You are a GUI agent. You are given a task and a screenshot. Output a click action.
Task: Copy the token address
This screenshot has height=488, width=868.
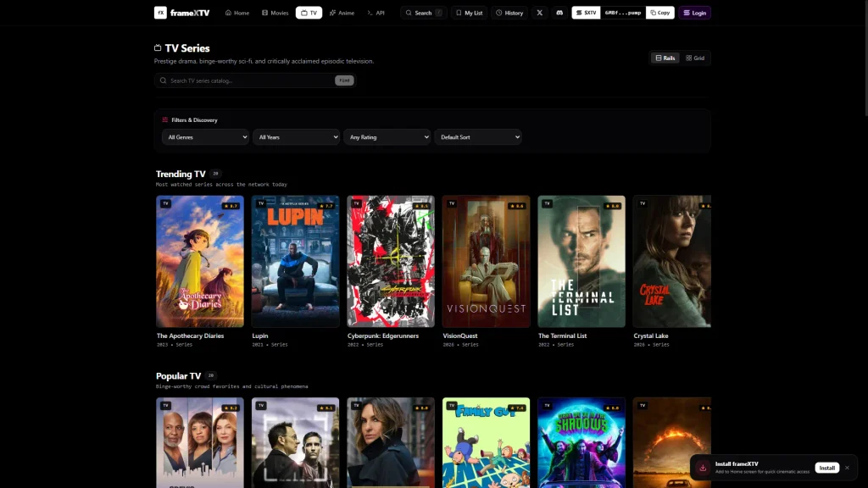[x=659, y=13]
